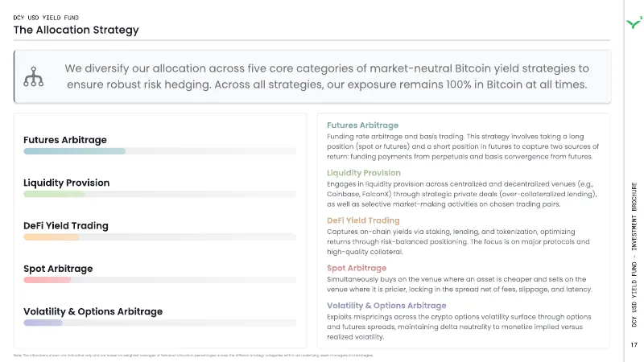Select the Volatility & Options Arbitrage purple heading
644x362 pixels.
click(x=386, y=306)
